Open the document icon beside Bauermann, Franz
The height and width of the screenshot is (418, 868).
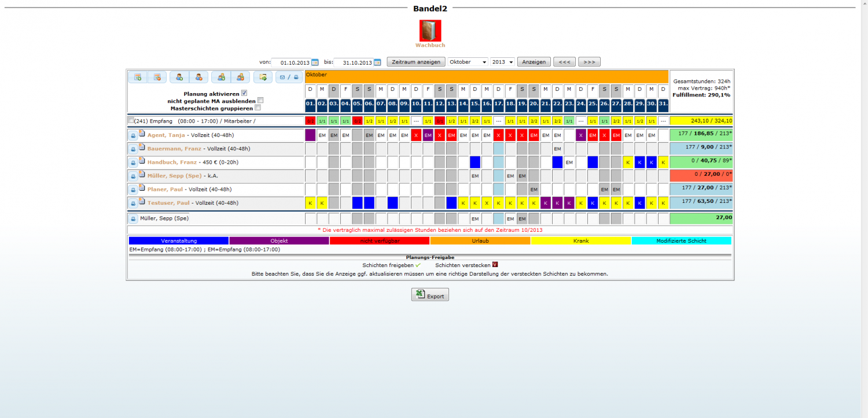(x=142, y=147)
